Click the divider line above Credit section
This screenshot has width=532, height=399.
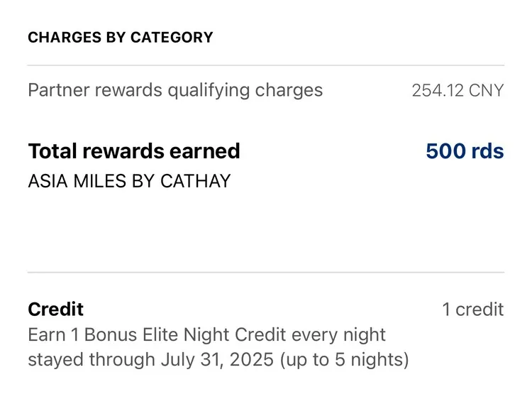pos(266,272)
